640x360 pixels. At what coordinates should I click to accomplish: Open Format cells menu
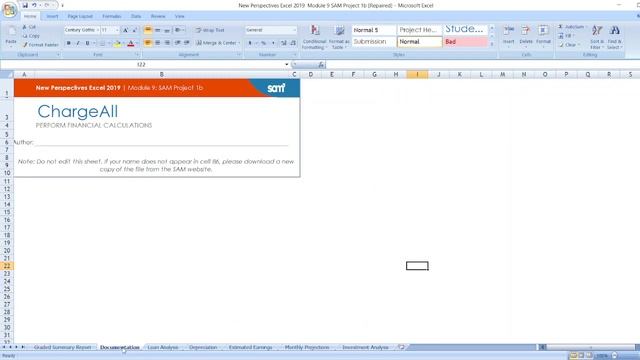543,36
